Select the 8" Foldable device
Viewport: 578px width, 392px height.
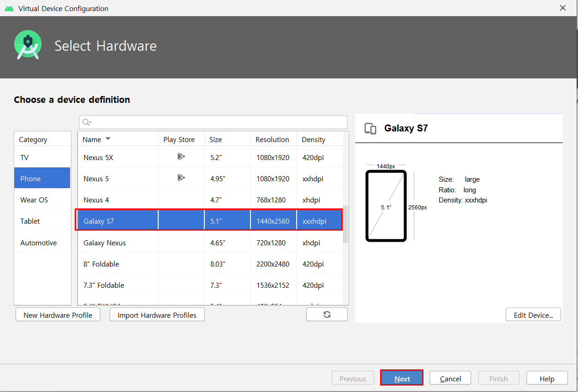click(x=210, y=264)
